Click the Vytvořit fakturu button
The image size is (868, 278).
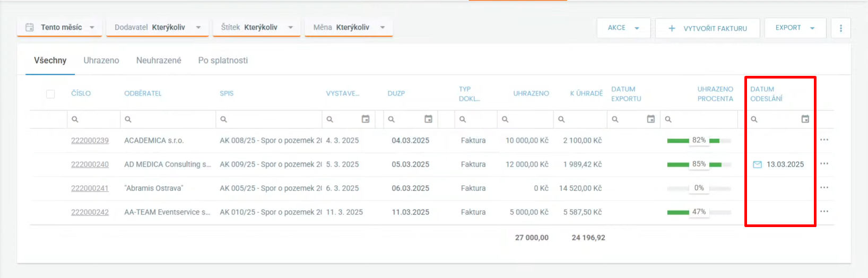click(707, 28)
